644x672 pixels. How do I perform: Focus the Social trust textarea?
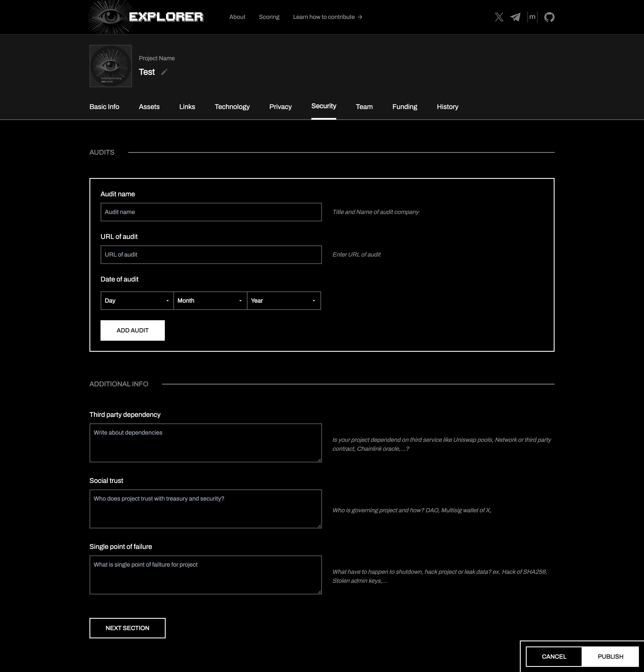[x=206, y=509]
